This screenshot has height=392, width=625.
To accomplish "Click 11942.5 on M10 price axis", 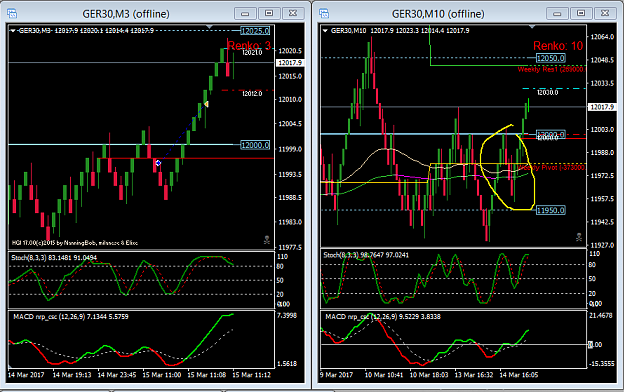I will click(x=602, y=222).
